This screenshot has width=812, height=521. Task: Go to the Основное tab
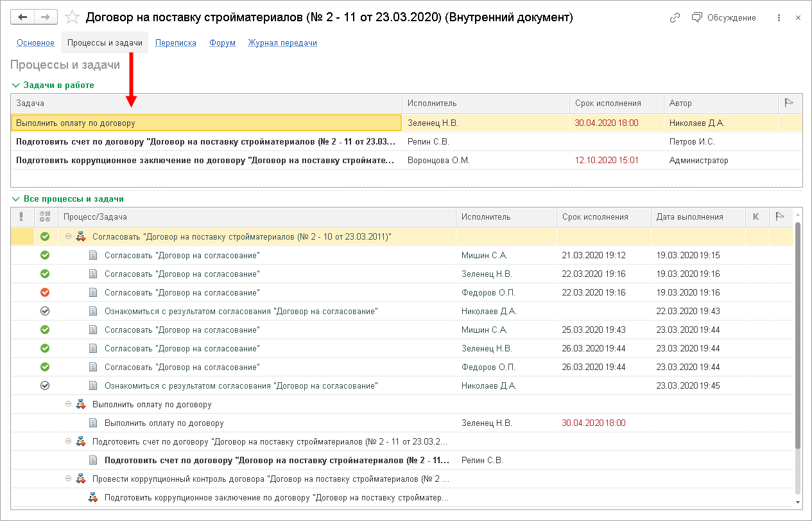35,42
